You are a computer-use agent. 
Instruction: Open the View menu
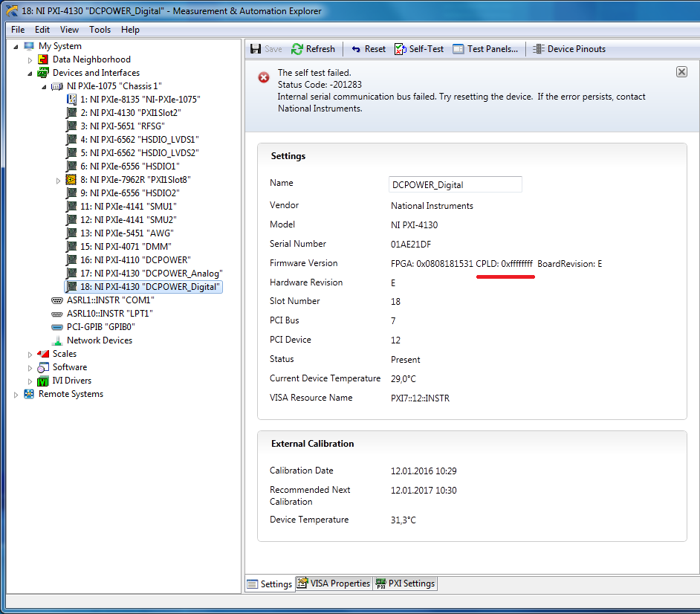click(x=69, y=30)
